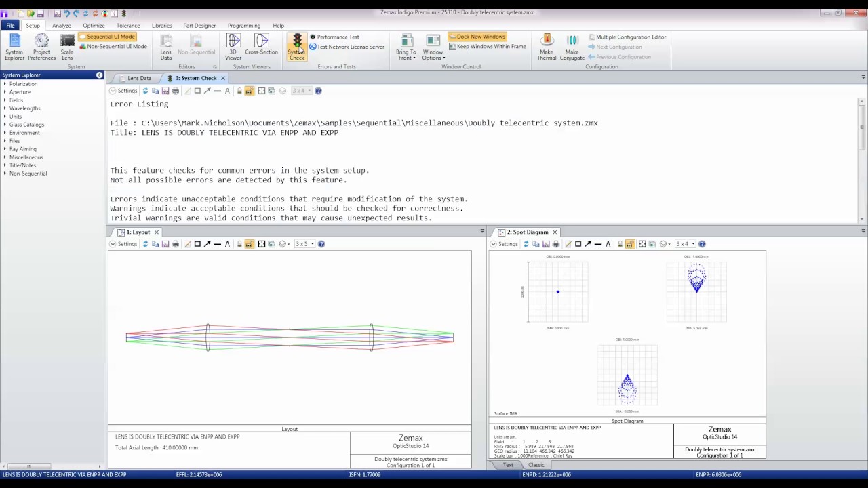The height and width of the screenshot is (488, 868).
Task: Open System Explorer from the ribbon
Action: [x=14, y=47]
